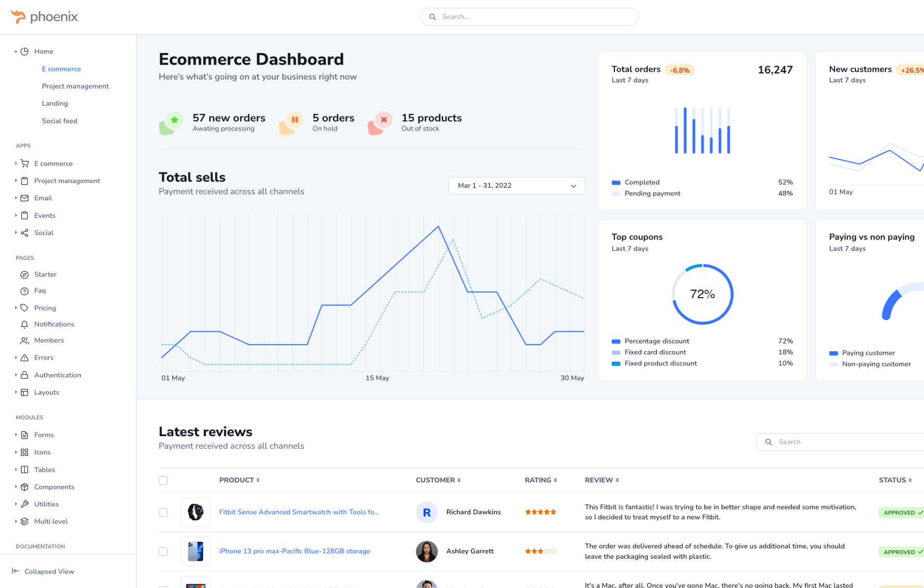
Task: Click the top Search input field
Action: pos(536,17)
